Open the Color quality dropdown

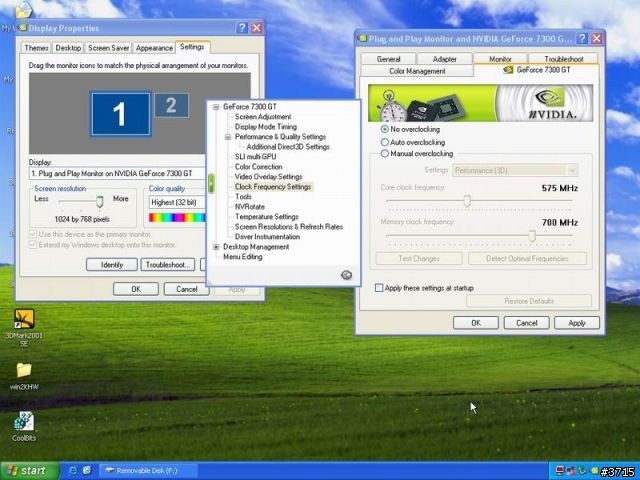pos(176,202)
